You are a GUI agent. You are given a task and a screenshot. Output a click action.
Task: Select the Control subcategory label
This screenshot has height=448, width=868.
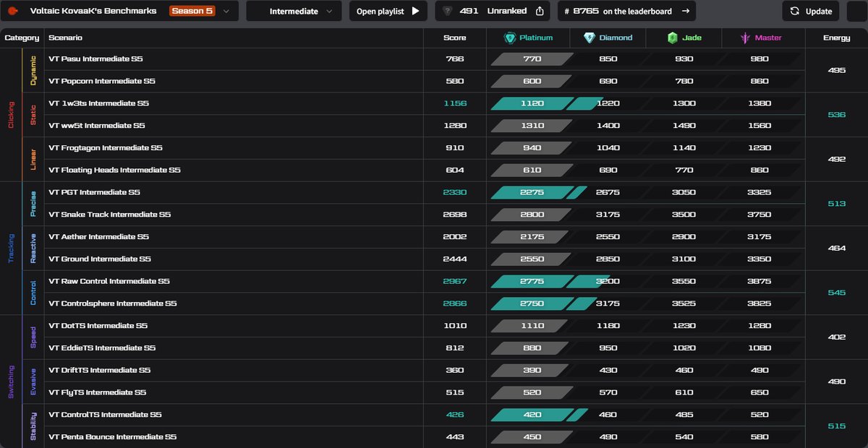(x=33, y=293)
